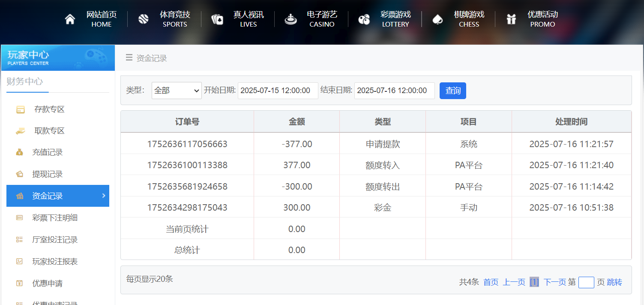Click the 查询 search button
This screenshot has height=305, width=644.
tap(452, 91)
